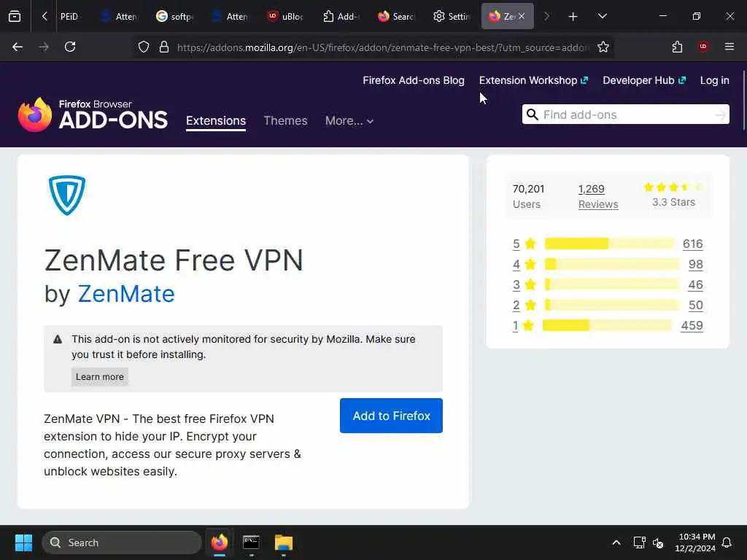Switch to the Search tab
The width and height of the screenshot is (747, 560).
point(396,16)
